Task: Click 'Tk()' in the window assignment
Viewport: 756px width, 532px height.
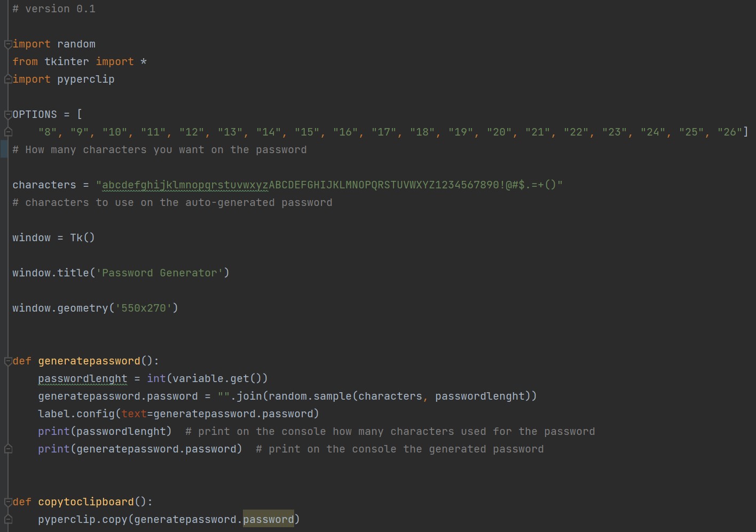Action: click(82, 238)
